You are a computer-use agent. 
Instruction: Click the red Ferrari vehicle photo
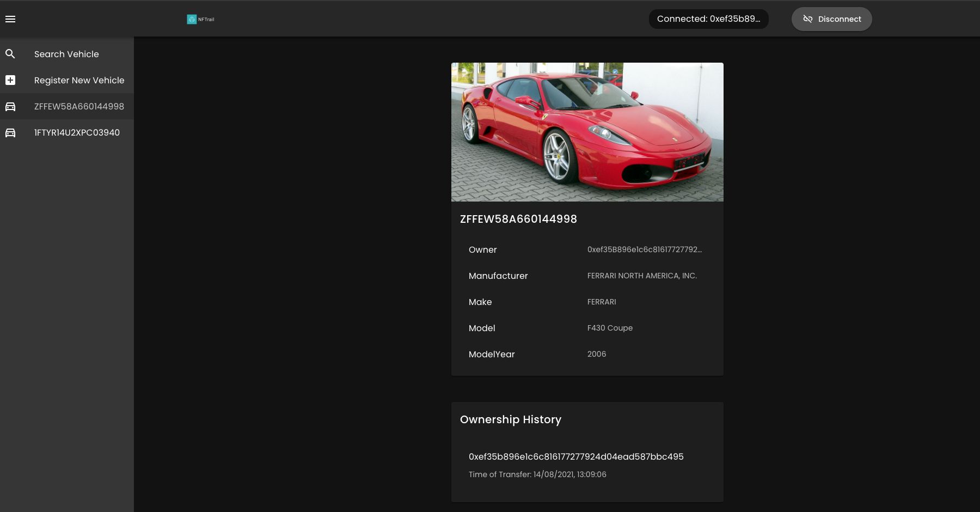pyautogui.click(x=587, y=132)
